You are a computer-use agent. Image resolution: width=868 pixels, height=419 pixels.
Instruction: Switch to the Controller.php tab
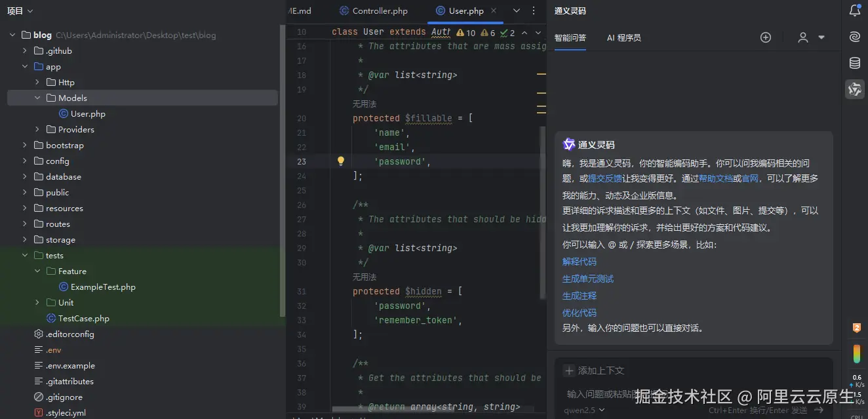click(373, 10)
